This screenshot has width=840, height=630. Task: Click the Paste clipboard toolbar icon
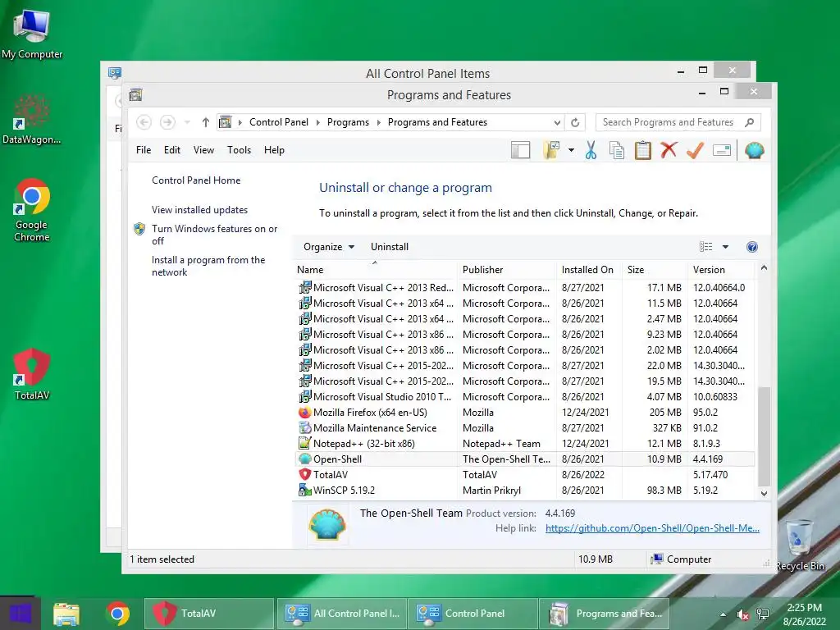(643, 151)
